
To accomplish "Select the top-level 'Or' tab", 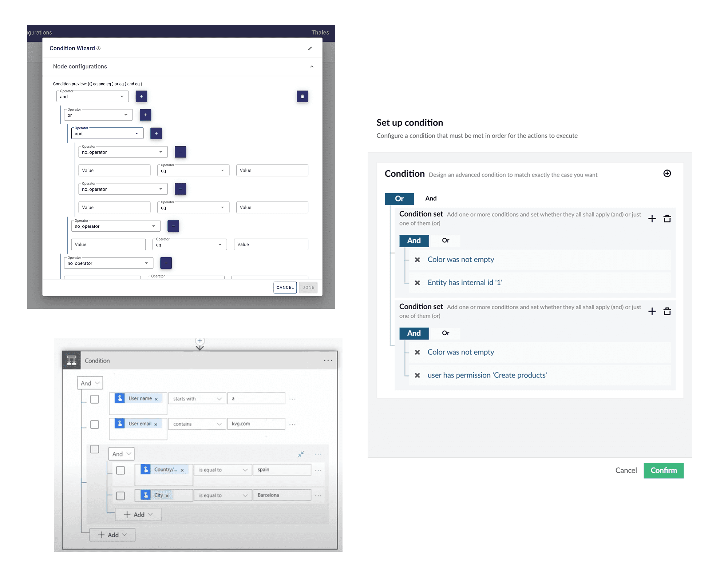I will tap(399, 199).
